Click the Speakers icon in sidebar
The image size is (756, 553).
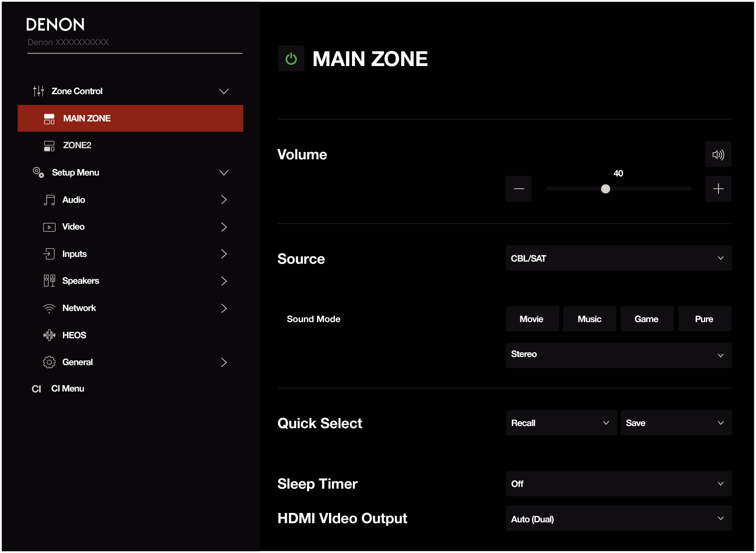pos(49,281)
